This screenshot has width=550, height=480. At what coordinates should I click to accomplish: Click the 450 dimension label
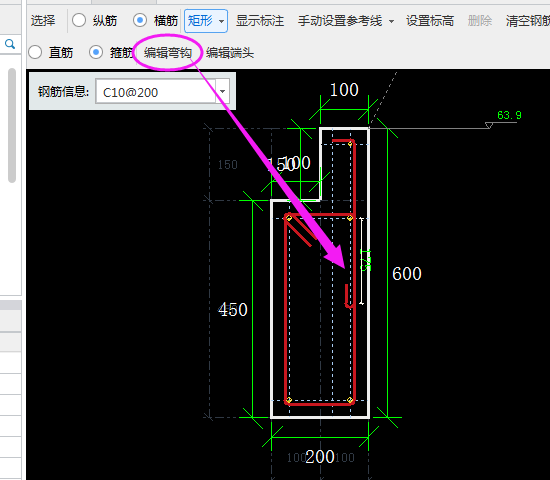pos(233,310)
